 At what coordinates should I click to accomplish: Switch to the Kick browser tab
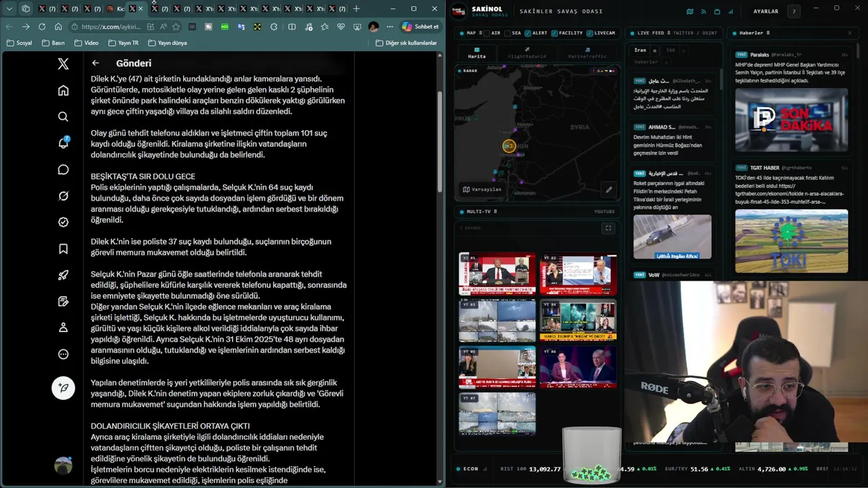116,9
